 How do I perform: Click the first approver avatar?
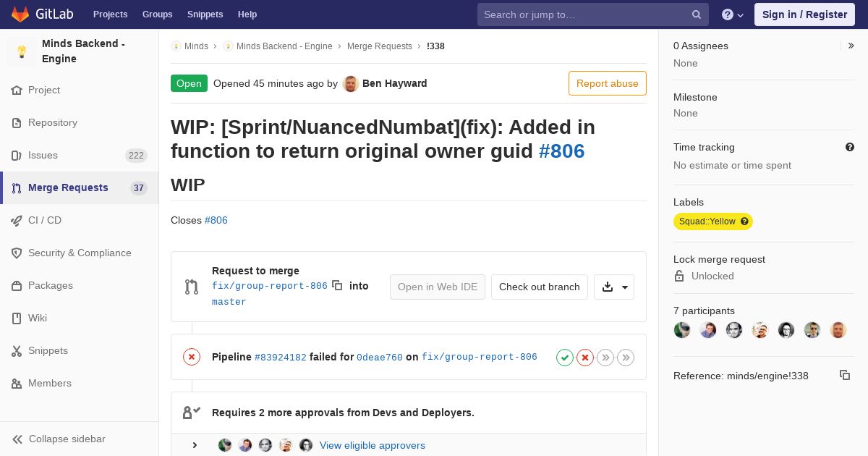point(225,445)
